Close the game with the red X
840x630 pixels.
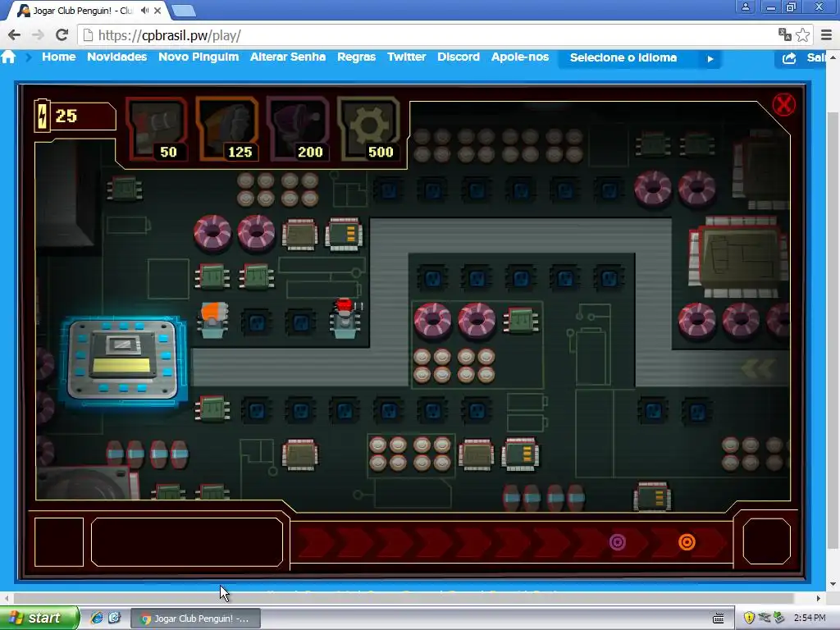pos(783,104)
